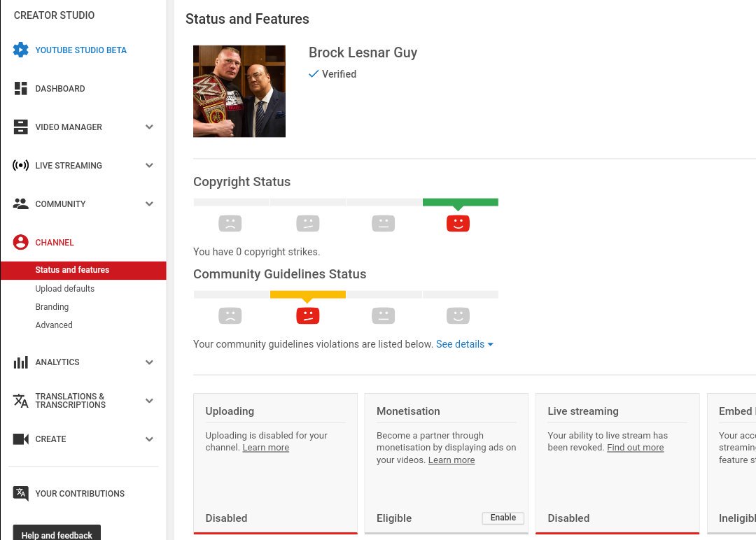Click the Community Guidelines Status heading
This screenshot has width=756, height=540.
279,274
